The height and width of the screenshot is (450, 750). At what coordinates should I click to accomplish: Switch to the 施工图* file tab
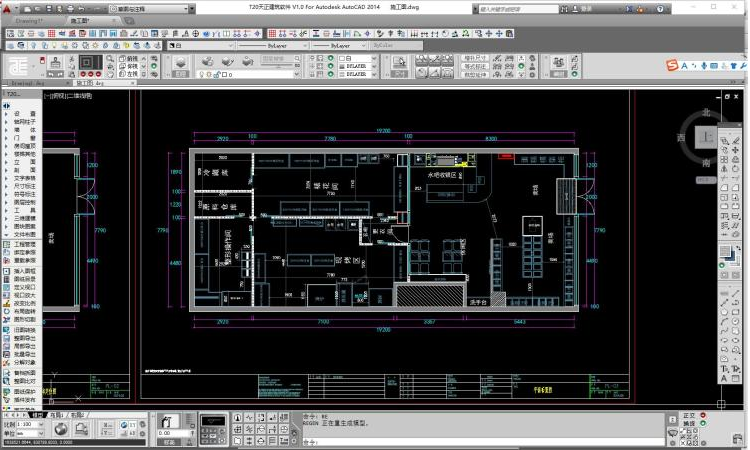click(80, 21)
